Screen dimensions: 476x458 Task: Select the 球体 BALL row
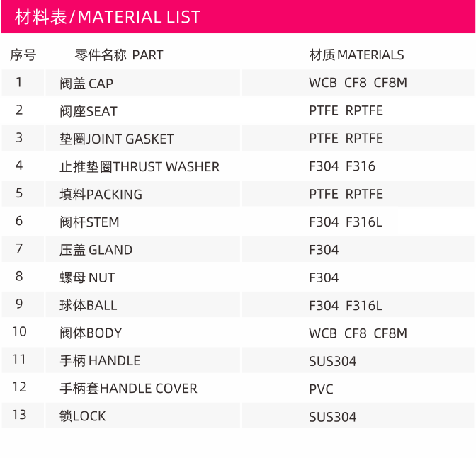click(x=238, y=305)
